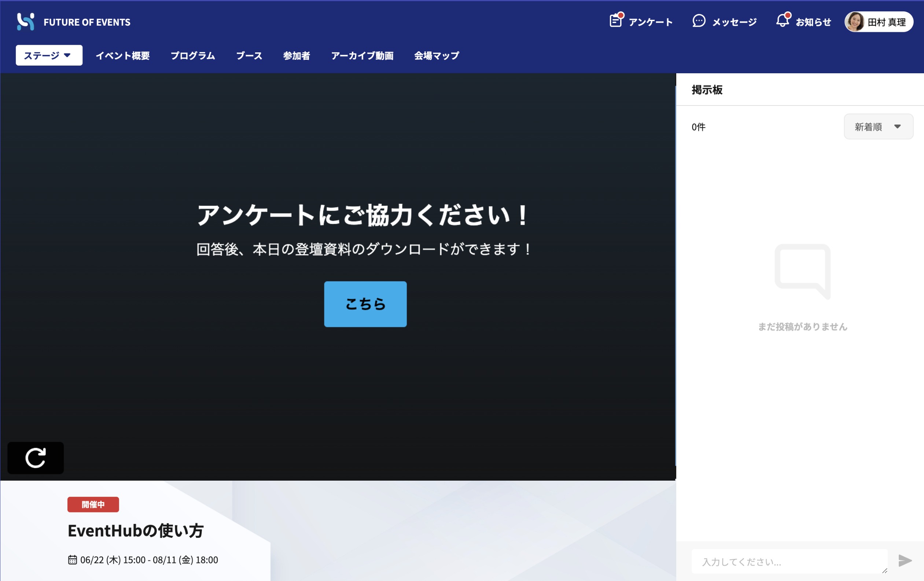The height and width of the screenshot is (581, 924).
Task: Click the Future of Events logo icon
Action: coord(26,22)
